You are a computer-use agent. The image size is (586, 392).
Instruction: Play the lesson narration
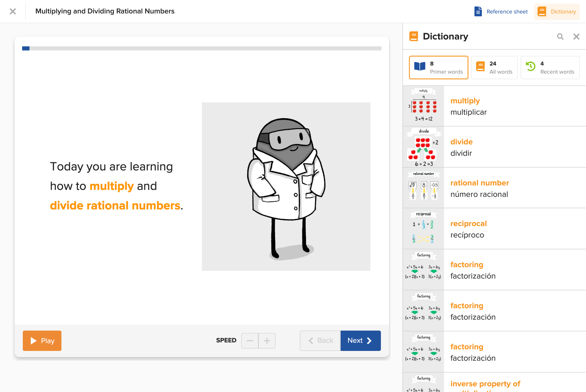[42, 340]
